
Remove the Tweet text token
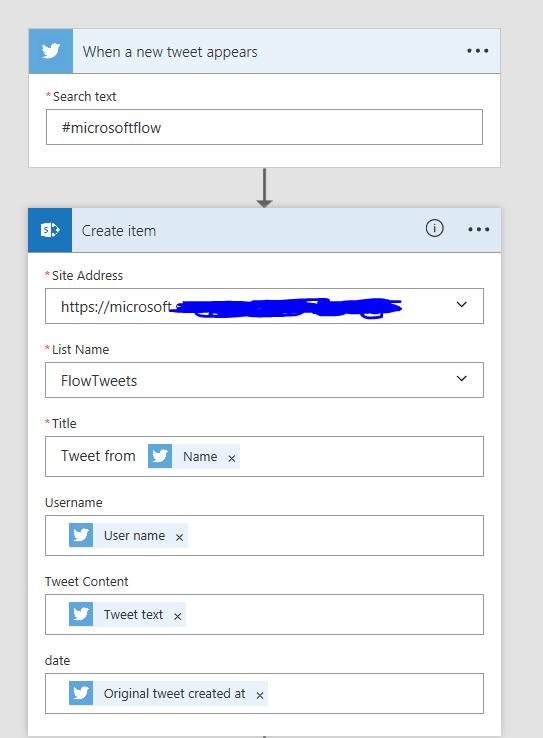click(x=177, y=616)
